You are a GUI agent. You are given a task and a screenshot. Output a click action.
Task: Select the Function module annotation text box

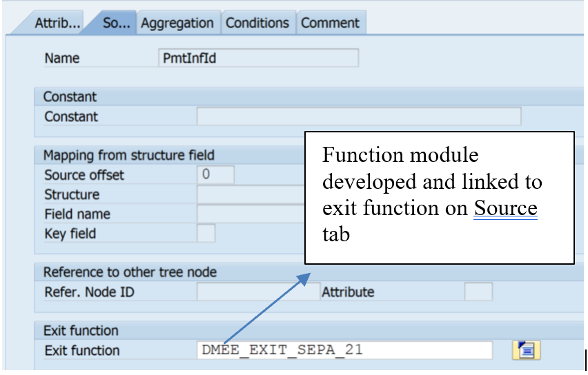(x=440, y=198)
